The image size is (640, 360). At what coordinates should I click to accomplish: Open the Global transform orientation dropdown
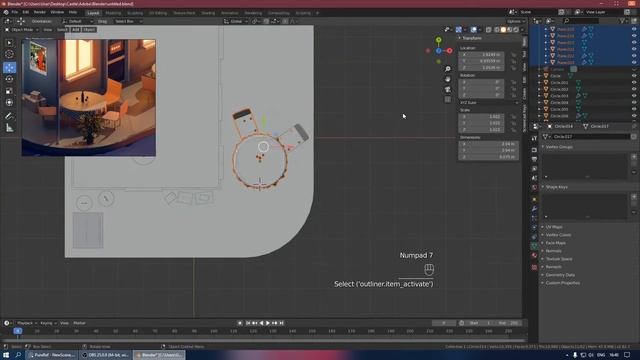tap(236, 21)
